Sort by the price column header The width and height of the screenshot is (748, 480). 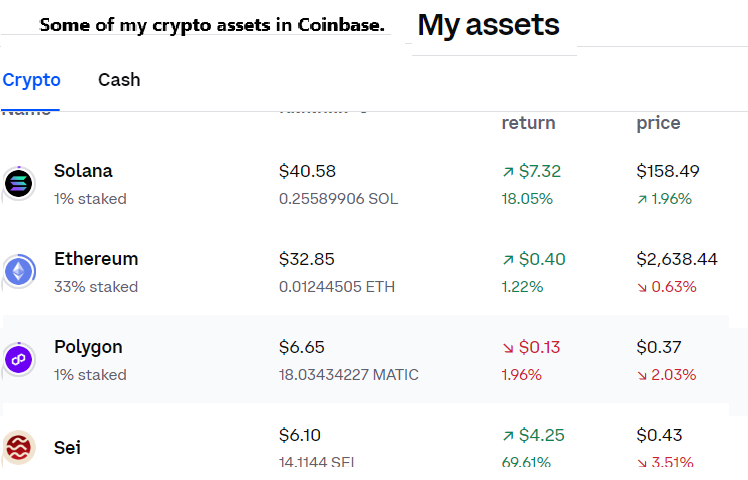[x=658, y=123]
